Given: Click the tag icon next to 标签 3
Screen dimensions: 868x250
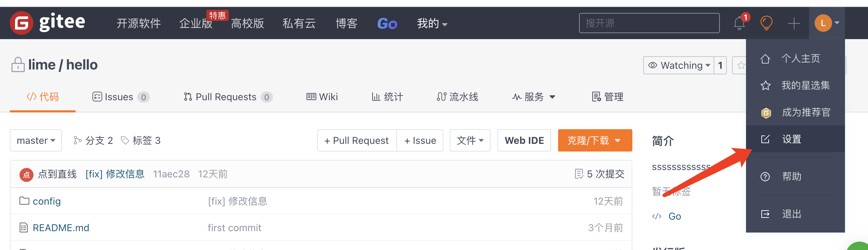Looking at the screenshot, I should 125,140.
